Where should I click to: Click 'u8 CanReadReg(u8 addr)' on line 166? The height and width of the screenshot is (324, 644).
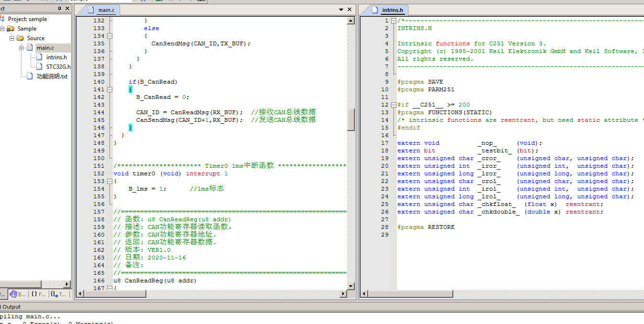tap(155, 281)
